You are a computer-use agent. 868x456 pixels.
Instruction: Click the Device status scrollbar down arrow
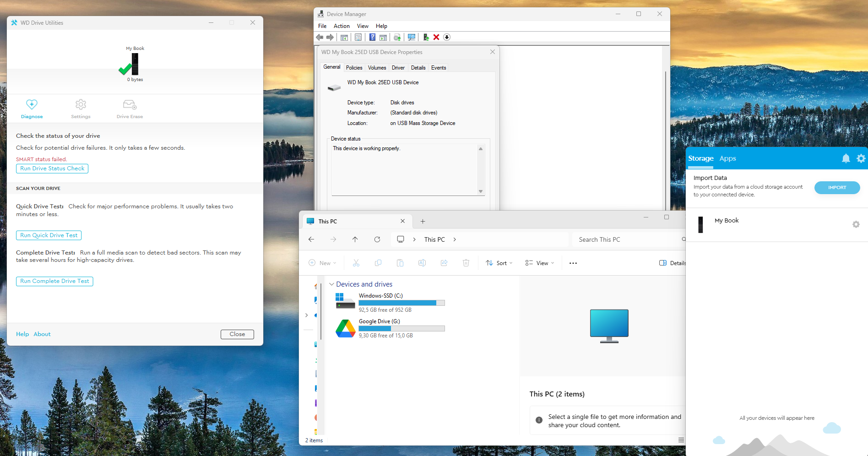coord(481,191)
